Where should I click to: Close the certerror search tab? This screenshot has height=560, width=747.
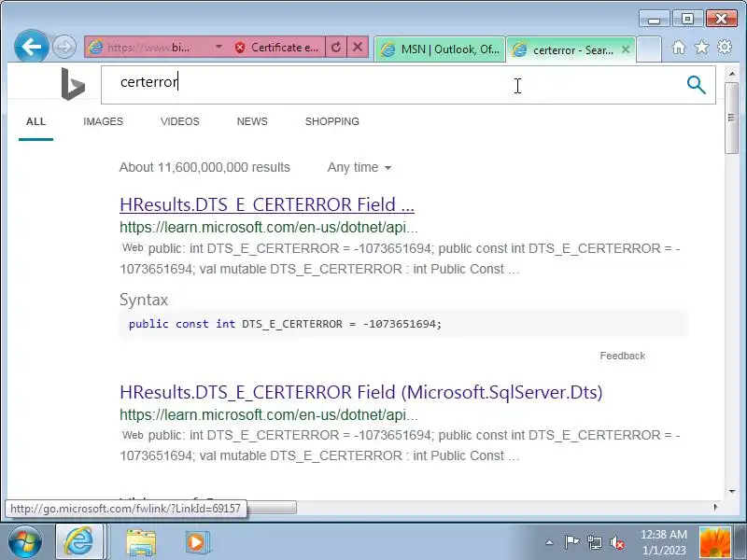pyautogui.click(x=626, y=49)
